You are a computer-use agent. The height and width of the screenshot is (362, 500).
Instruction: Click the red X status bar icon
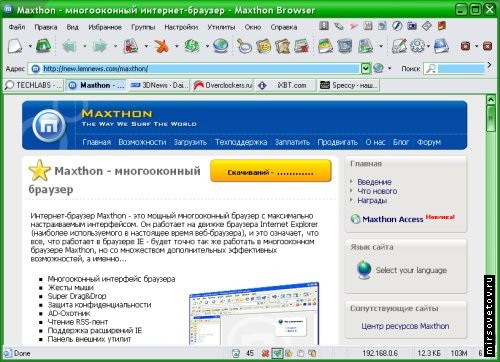click(x=265, y=353)
